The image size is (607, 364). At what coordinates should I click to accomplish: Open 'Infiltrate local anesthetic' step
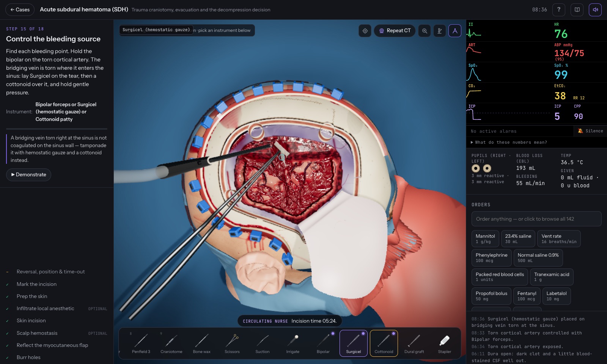coord(57,308)
